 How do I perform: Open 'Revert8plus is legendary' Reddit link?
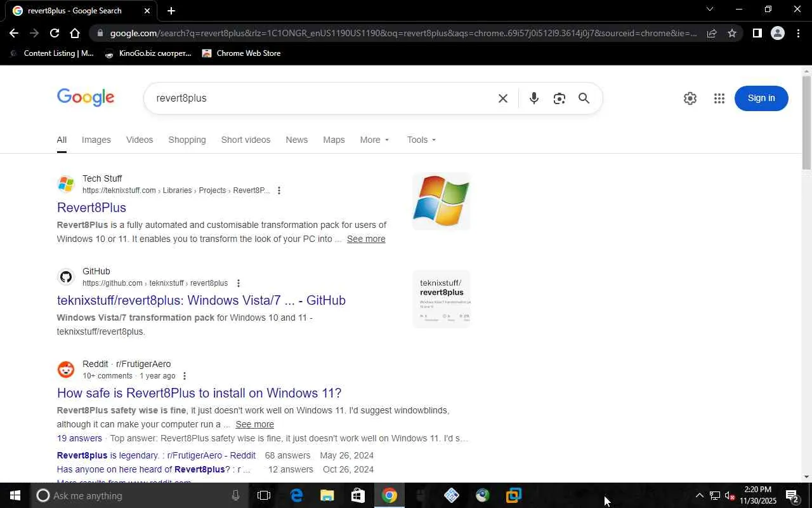point(156,455)
